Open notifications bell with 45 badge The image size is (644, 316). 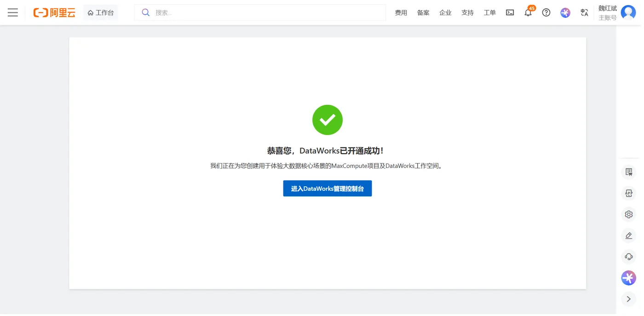[529, 12]
